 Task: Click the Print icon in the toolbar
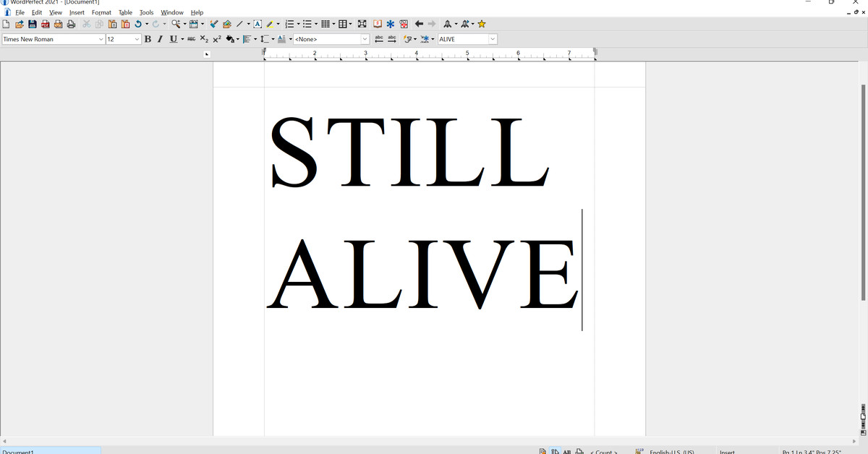coord(71,25)
